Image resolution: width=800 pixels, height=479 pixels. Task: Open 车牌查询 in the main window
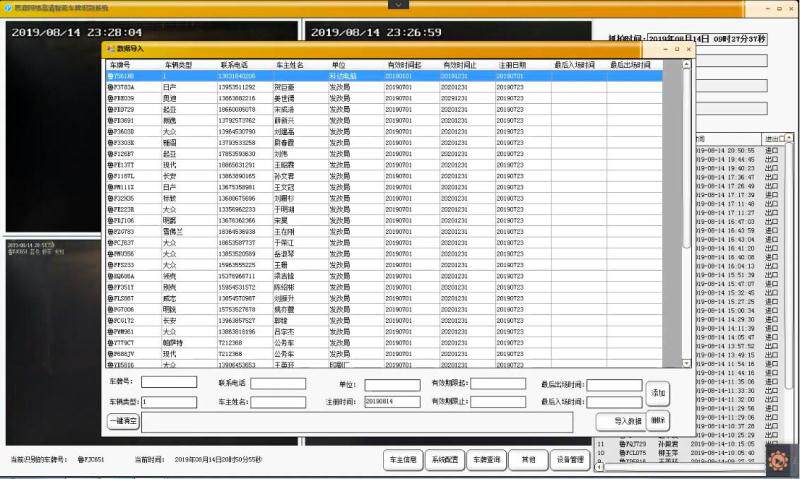487,460
